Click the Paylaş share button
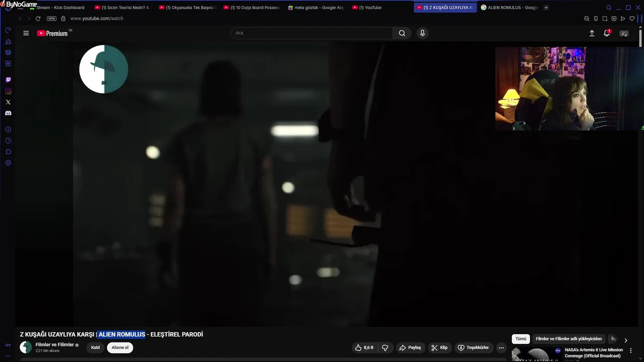 coord(410,347)
